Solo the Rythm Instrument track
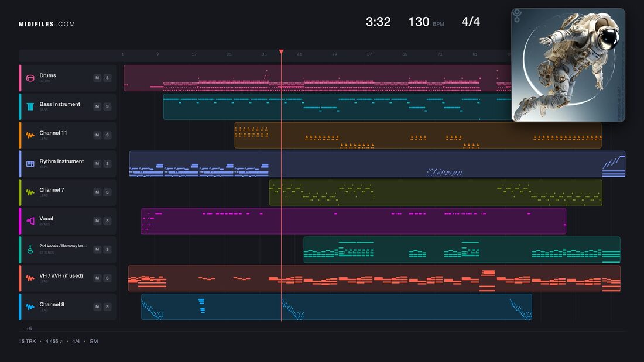 tap(107, 163)
